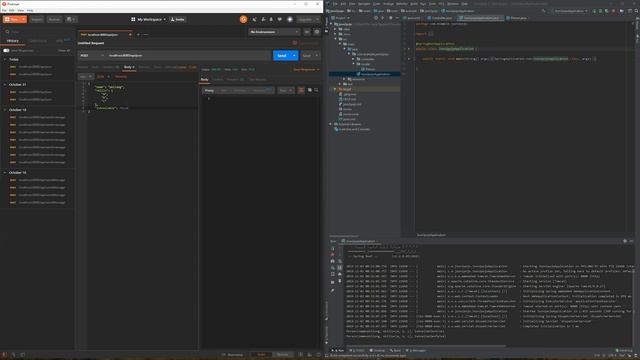Click the Search Everywhere magnifier in IntelliJ
The image size is (640, 360).
(x=636, y=11)
